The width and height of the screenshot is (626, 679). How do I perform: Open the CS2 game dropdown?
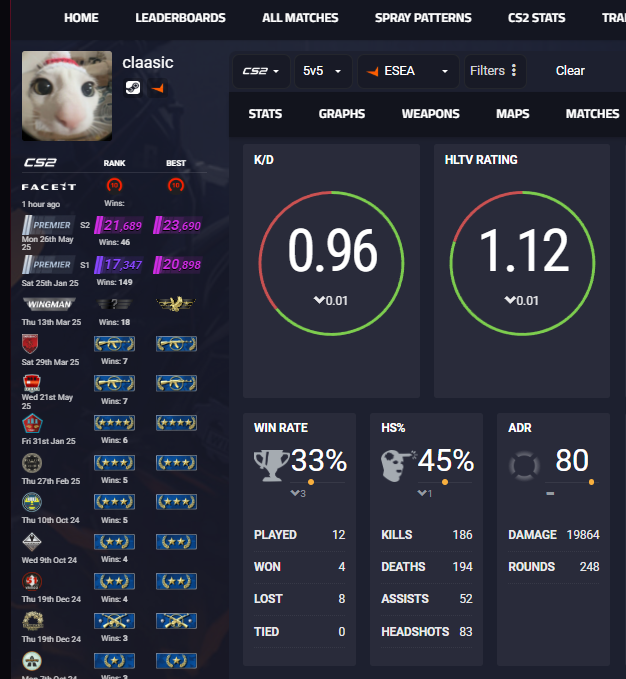[x=261, y=71]
